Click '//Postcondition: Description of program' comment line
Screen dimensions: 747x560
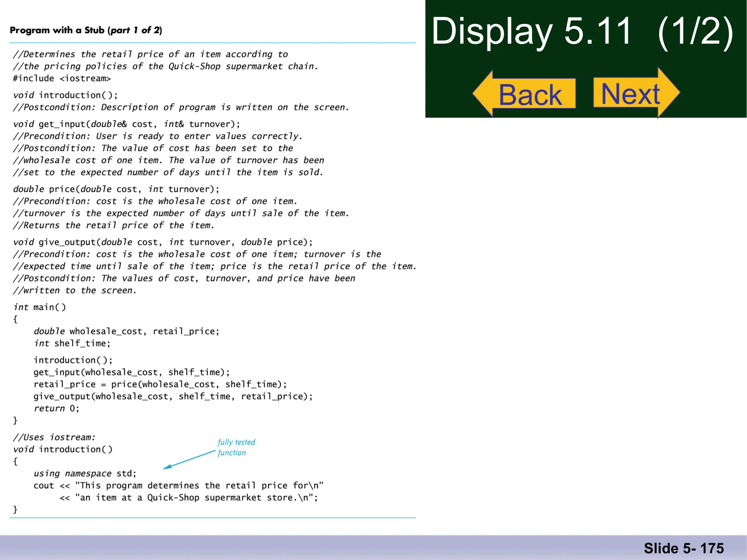point(181,107)
